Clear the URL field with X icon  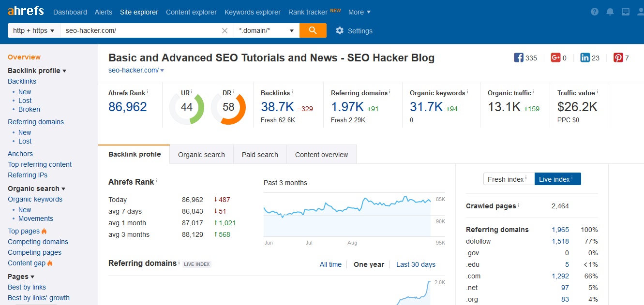(225, 30)
